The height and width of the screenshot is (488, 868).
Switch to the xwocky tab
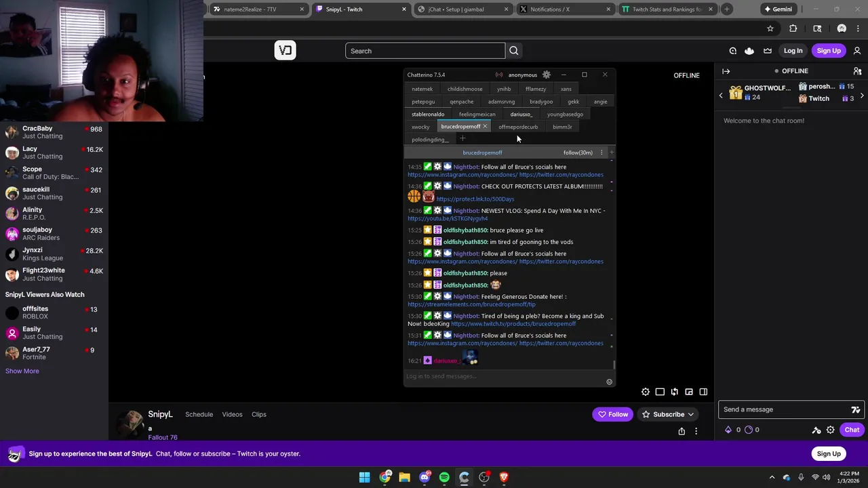point(420,127)
